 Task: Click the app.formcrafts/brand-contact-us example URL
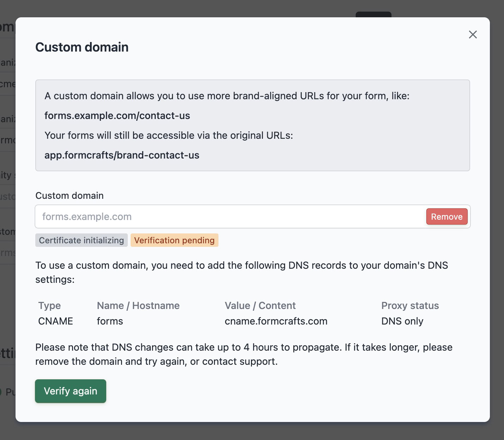point(122,155)
